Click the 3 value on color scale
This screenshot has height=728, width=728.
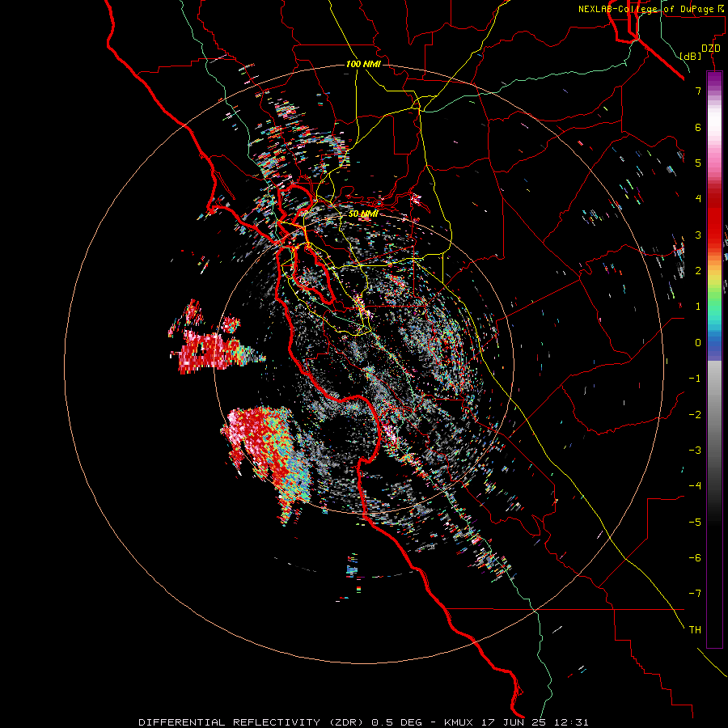coord(698,235)
